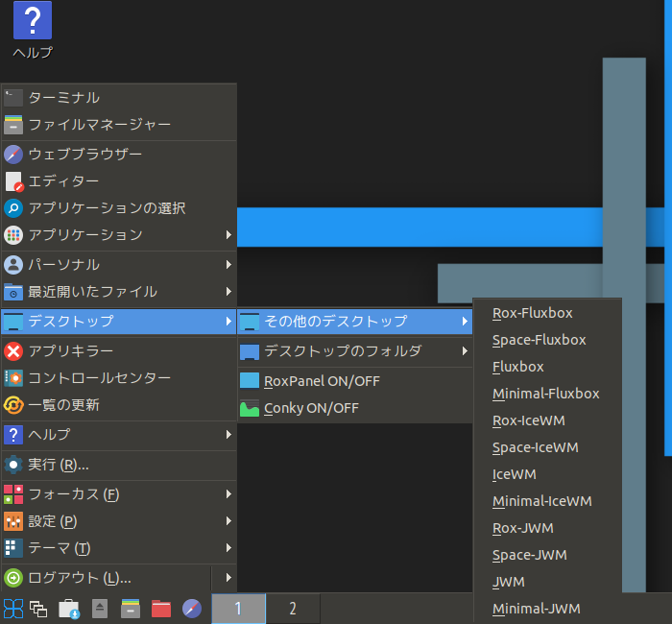Open その他のデスクトップ submenu entry

(355, 322)
